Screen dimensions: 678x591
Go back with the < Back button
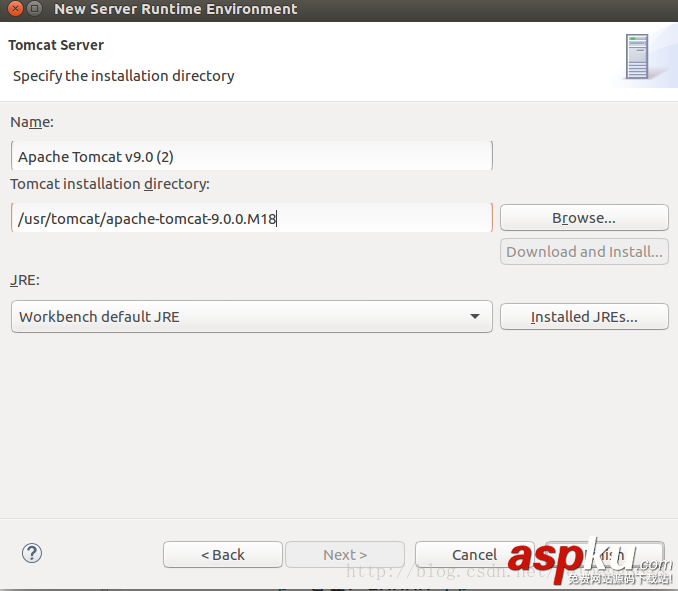(223, 555)
